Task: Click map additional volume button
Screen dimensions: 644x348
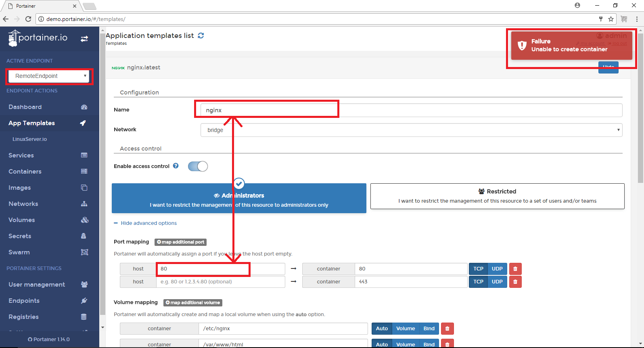Action: pos(193,303)
